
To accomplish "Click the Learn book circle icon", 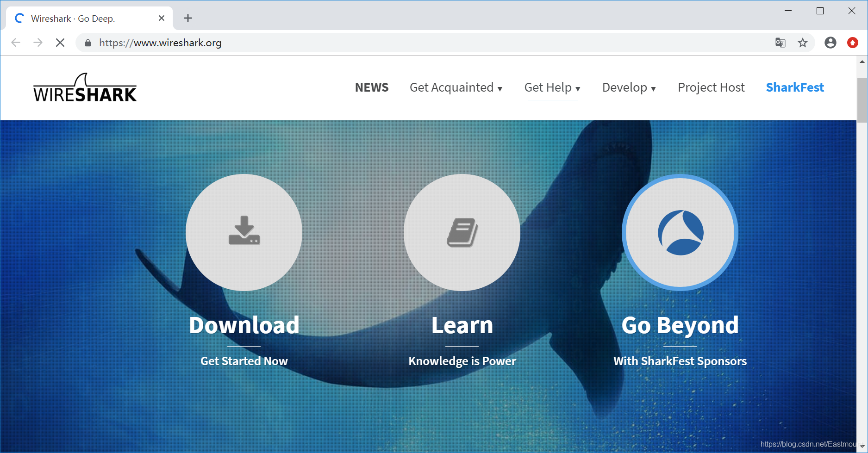I will point(462,232).
